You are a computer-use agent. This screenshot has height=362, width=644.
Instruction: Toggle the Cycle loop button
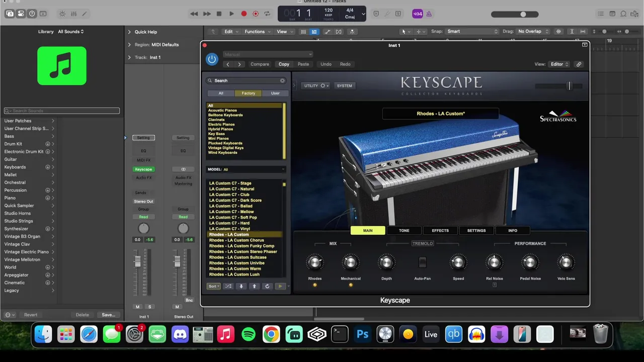[x=268, y=14]
